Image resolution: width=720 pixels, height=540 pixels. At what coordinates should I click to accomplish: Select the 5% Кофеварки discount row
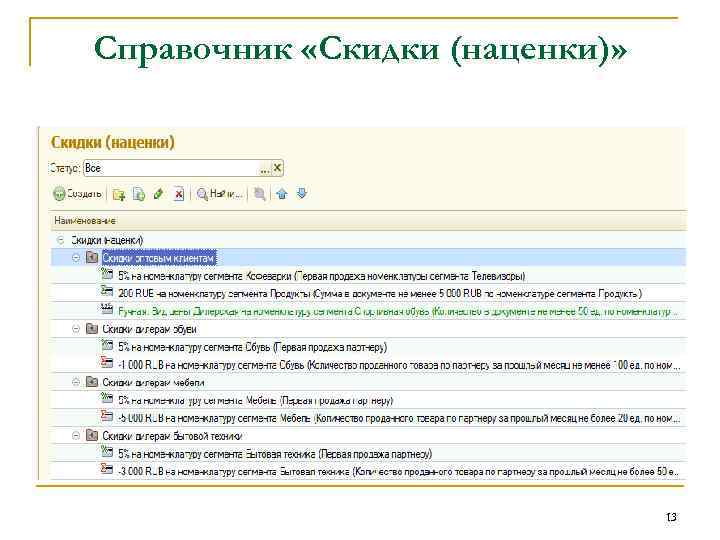[x=368, y=276]
